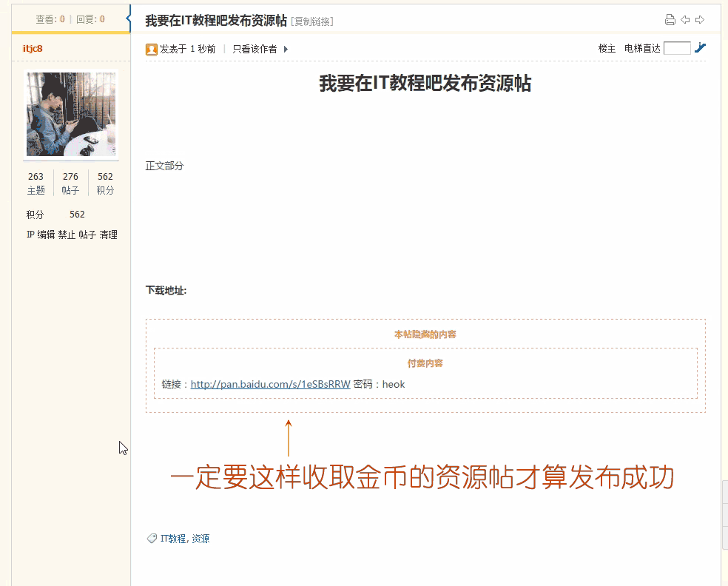Open the IT教程 tag link
This screenshot has width=728, height=586.
click(173, 539)
